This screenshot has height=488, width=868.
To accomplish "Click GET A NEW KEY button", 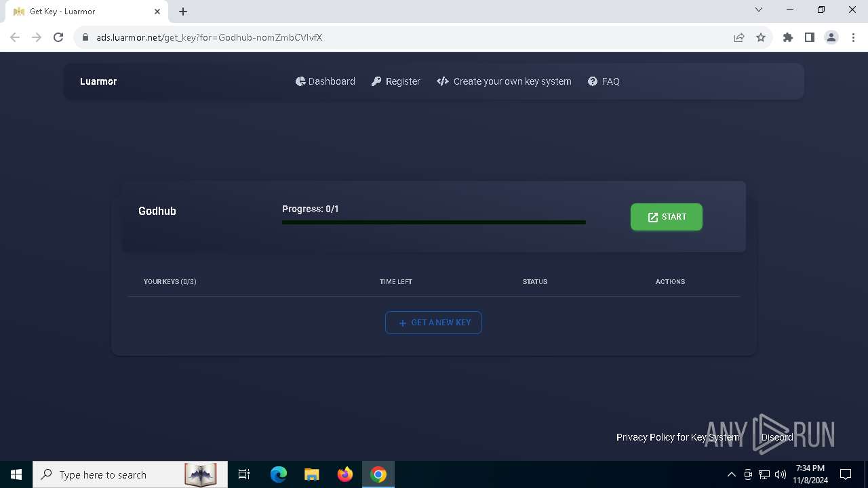I will point(433,323).
